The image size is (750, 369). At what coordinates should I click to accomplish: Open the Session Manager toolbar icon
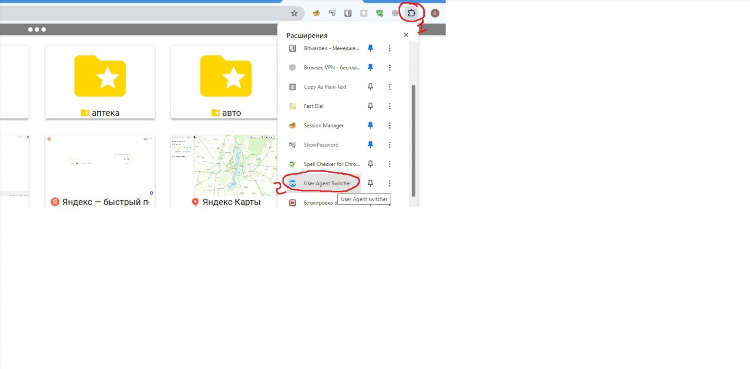[x=316, y=13]
